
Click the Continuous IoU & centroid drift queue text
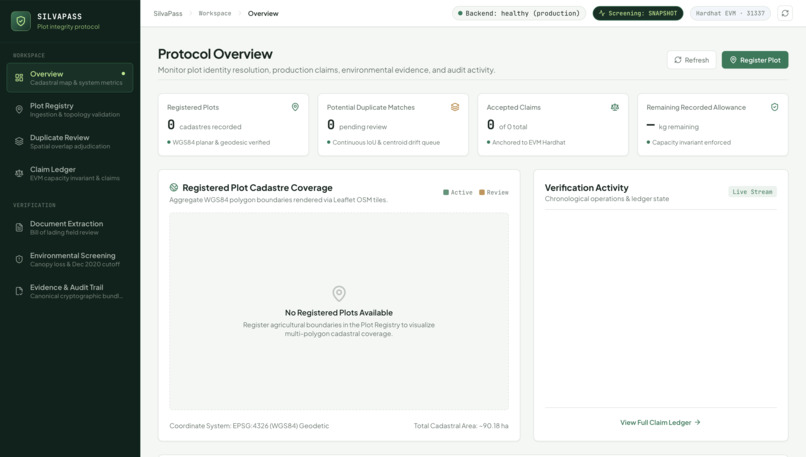386,142
